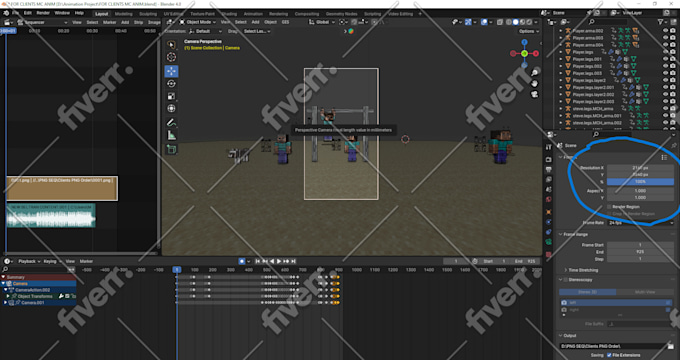Open the Object properties tab
The height and width of the screenshot is (360, 680).
pos(549,212)
